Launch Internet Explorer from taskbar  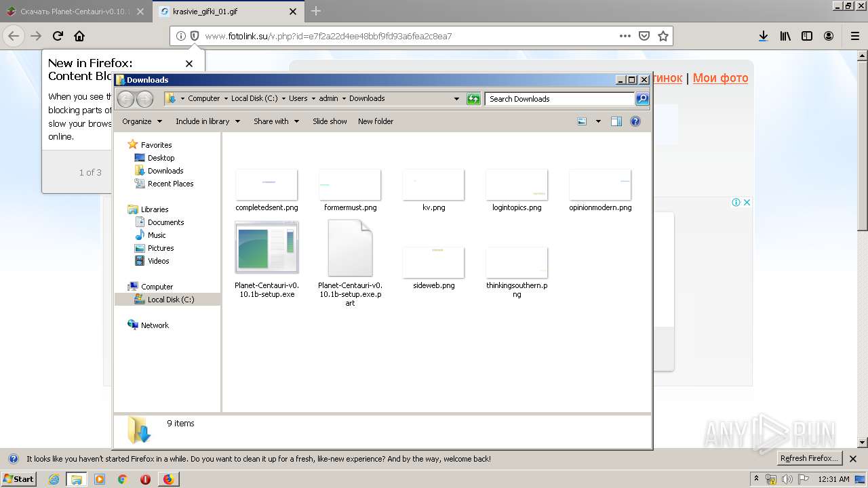pos(54,479)
